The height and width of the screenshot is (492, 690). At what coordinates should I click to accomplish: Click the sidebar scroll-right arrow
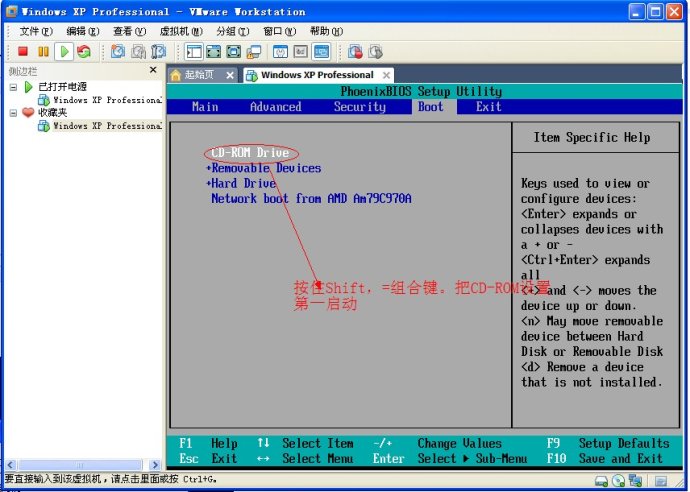154,465
